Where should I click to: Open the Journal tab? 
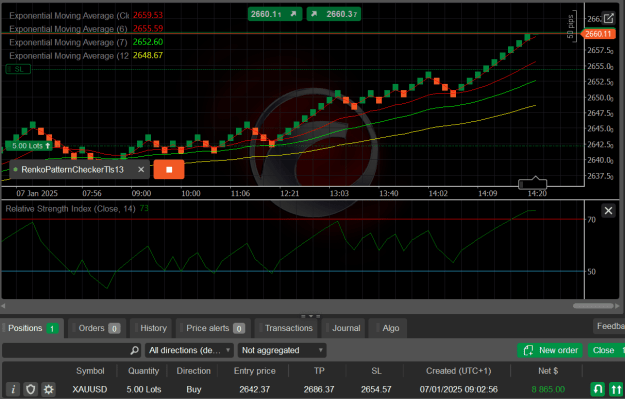(x=343, y=328)
